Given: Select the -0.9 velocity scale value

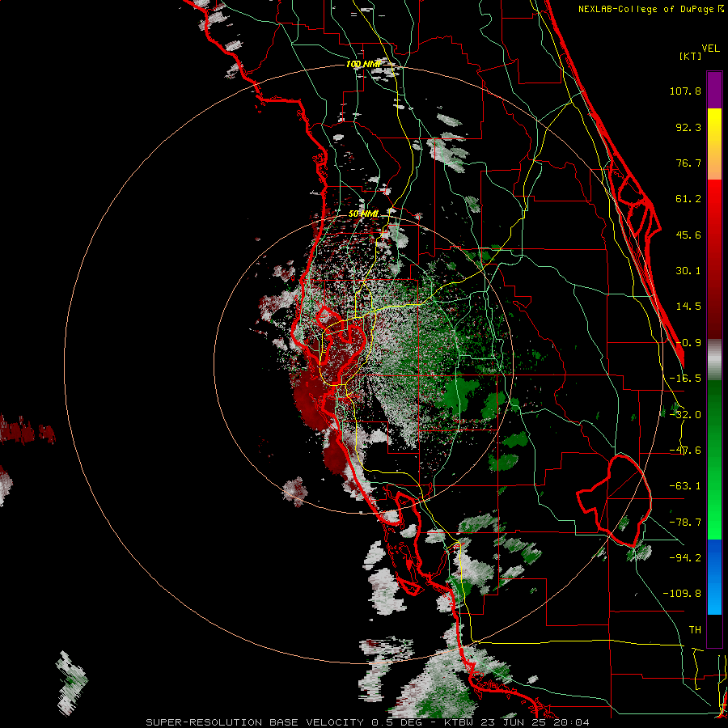Looking at the screenshot, I should click(x=688, y=343).
